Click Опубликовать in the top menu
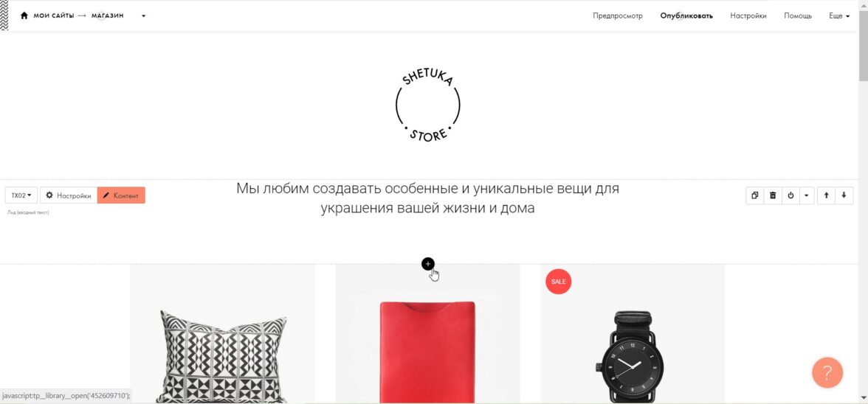 686,16
